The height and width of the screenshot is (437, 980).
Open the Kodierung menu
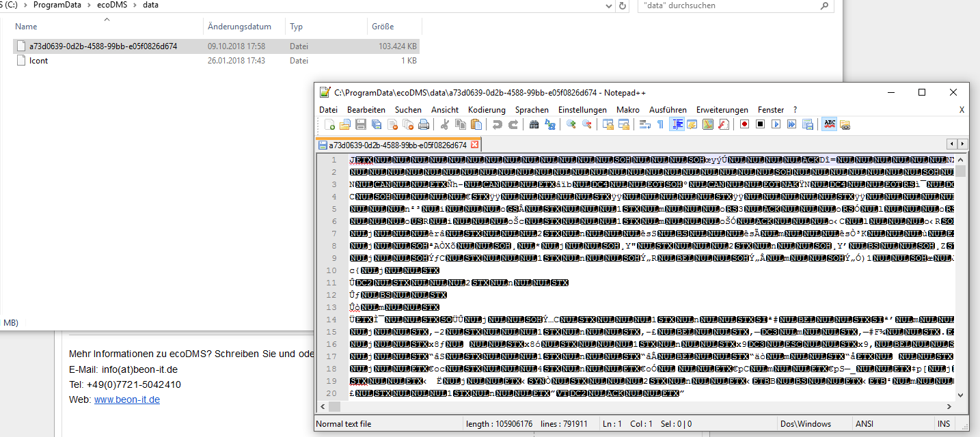(x=487, y=110)
